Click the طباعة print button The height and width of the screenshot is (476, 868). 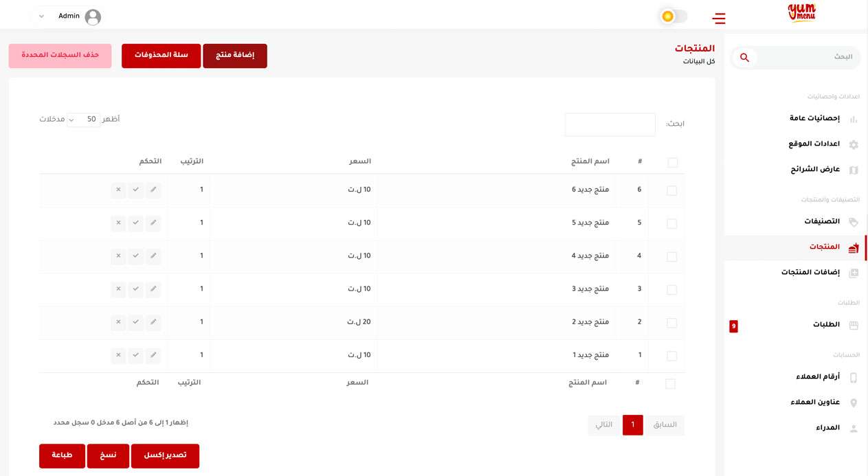tap(62, 456)
